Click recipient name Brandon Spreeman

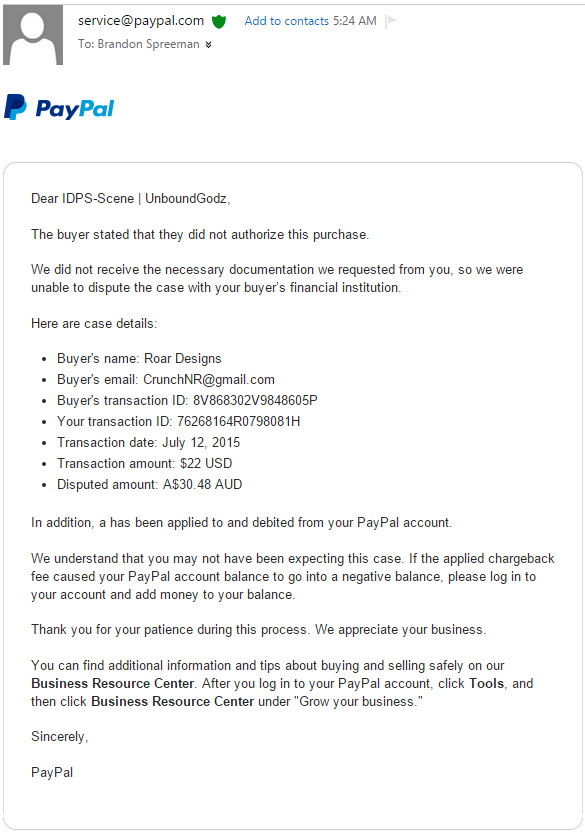tap(149, 44)
